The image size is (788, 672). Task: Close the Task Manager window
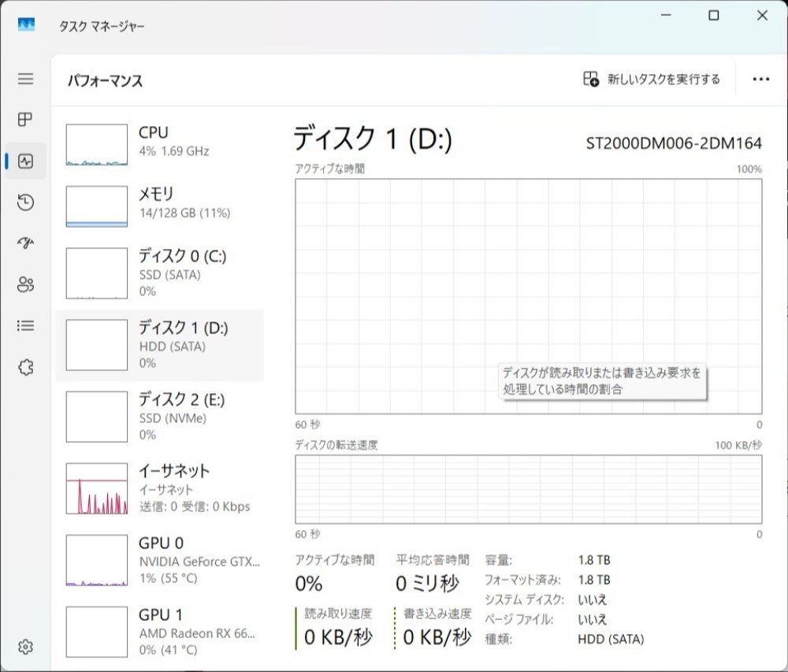tap(762, 15)
